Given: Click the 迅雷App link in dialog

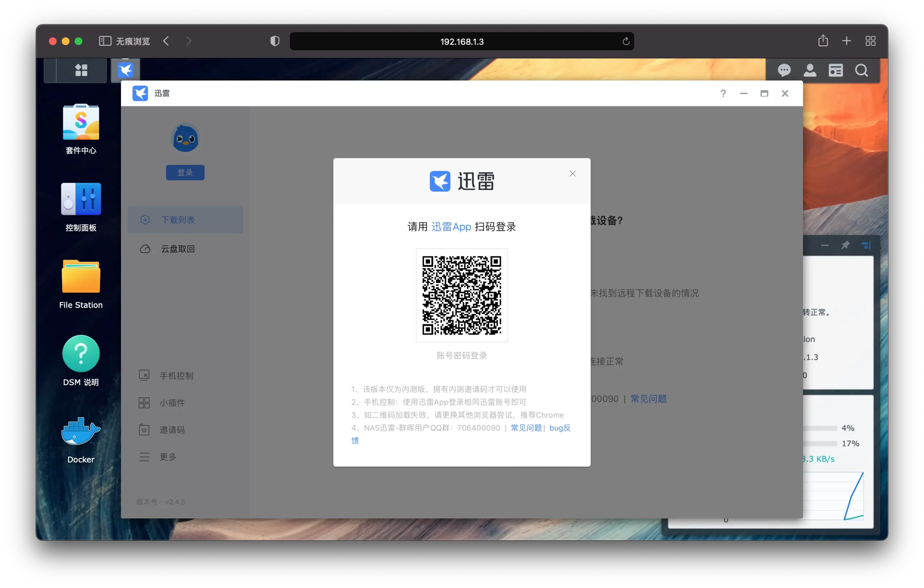Looking at the screenshot, I should [x=451, y=226].
